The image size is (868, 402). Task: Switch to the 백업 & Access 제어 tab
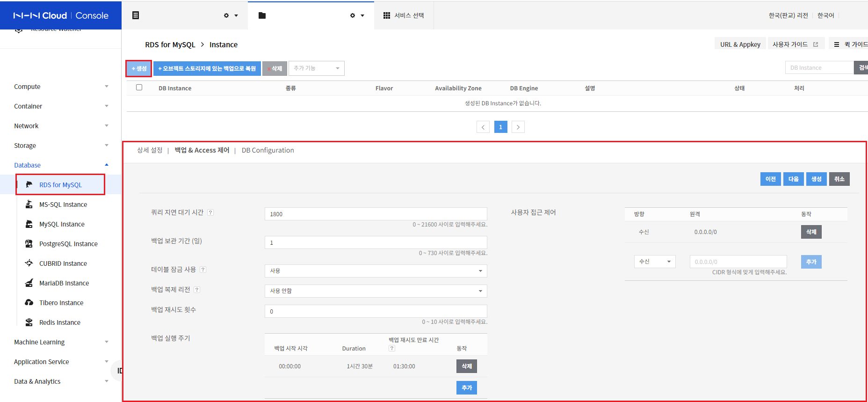(202, 150)
